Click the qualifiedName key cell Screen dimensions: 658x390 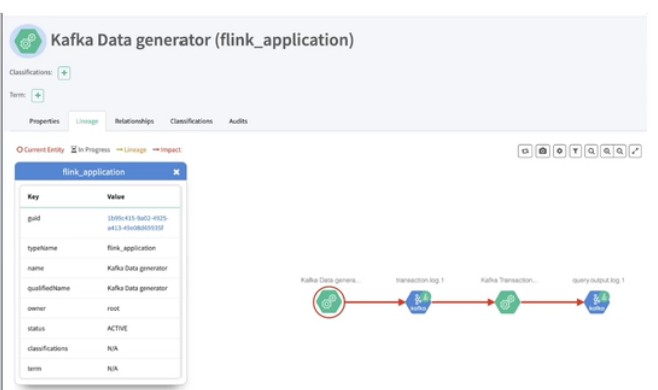[49, 288]
